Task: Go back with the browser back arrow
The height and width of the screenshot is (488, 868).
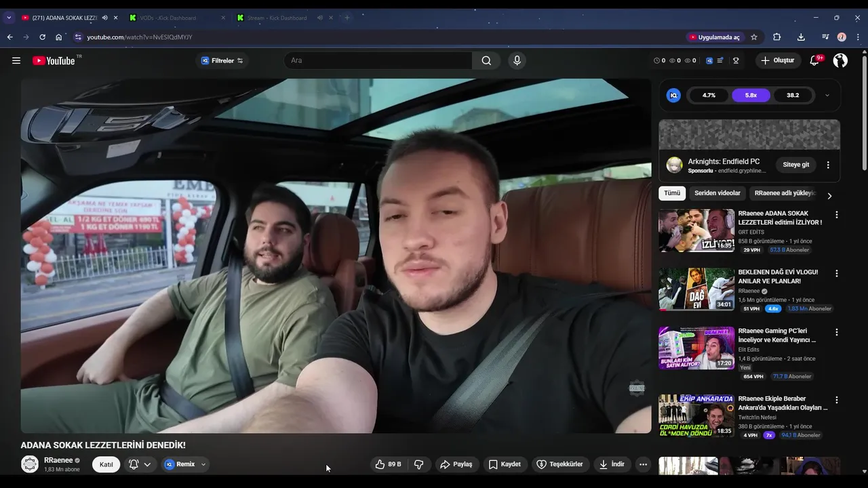Action: coord(9,37)
